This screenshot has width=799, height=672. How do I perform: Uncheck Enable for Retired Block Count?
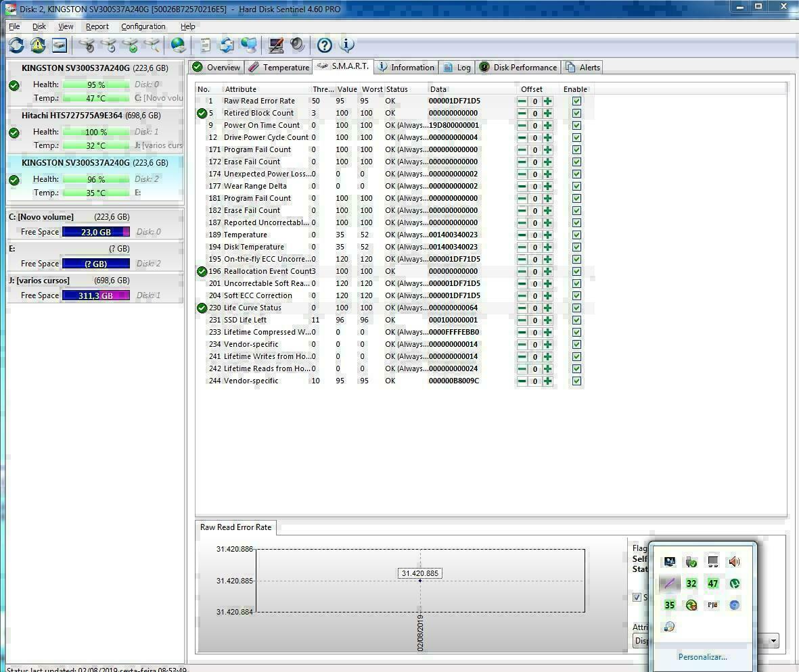(577, 113)
